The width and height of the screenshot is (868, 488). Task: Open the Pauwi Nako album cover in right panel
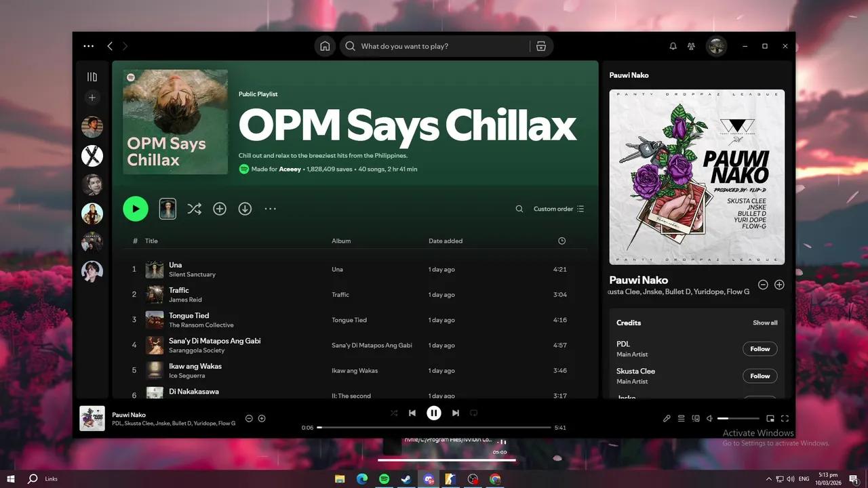pos(697,177)
